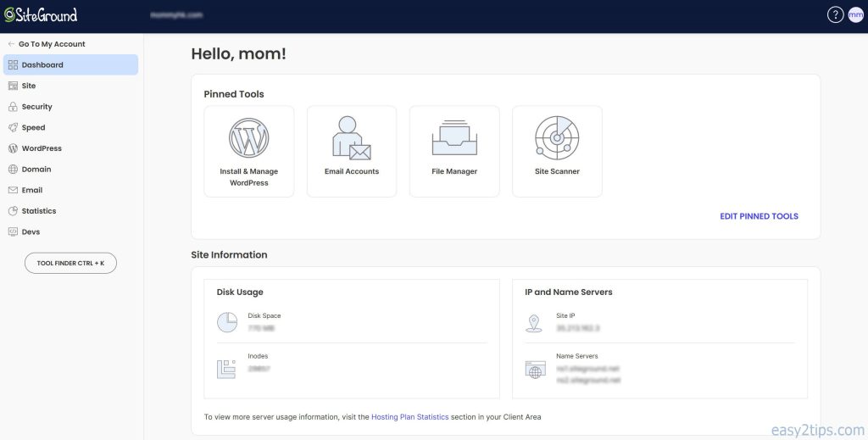
Task: Click the Domain globe icon in sidebar
Action: tap(13, 170)
